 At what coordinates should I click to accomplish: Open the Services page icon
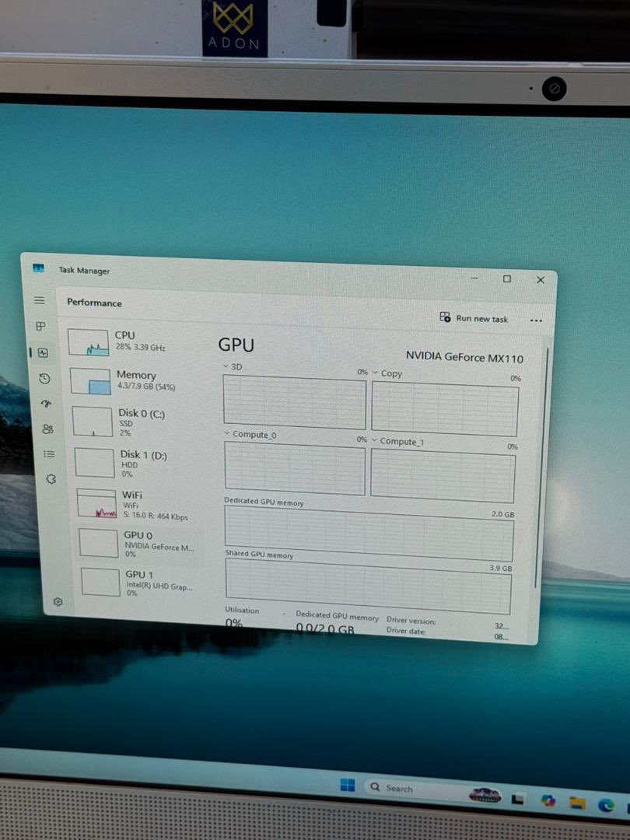51,478
